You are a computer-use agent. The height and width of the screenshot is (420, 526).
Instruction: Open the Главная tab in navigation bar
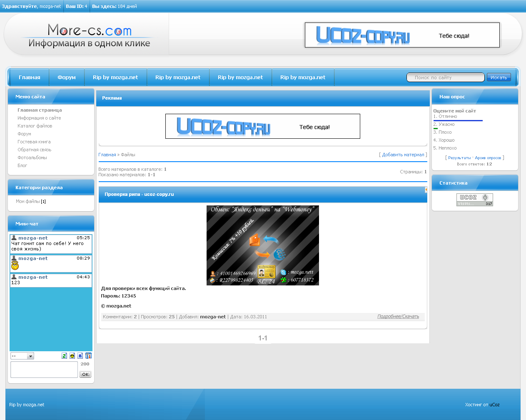pyautogui.click(x=30, y=77)
